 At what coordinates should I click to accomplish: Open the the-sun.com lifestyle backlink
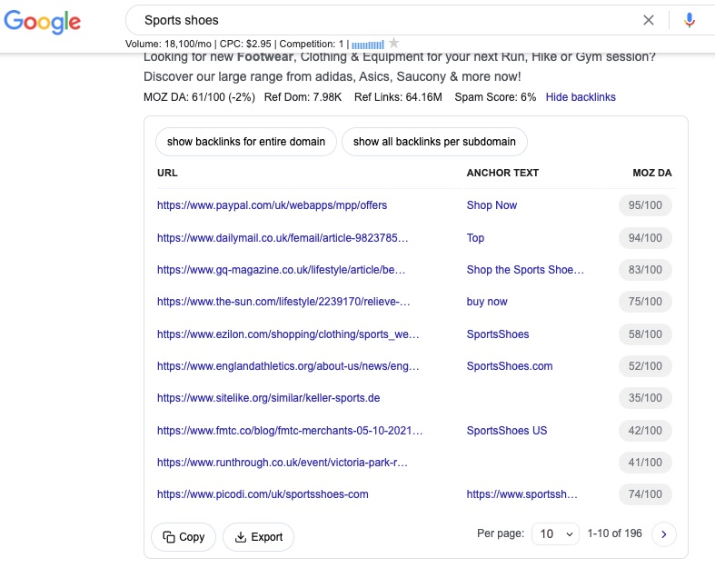(283, 302)
